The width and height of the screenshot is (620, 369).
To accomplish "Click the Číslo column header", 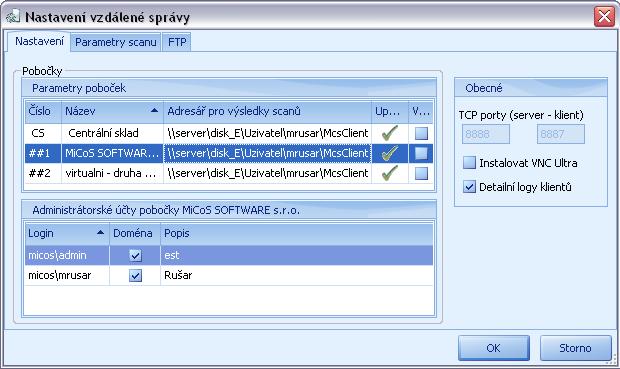I will [x=43, y=111].
